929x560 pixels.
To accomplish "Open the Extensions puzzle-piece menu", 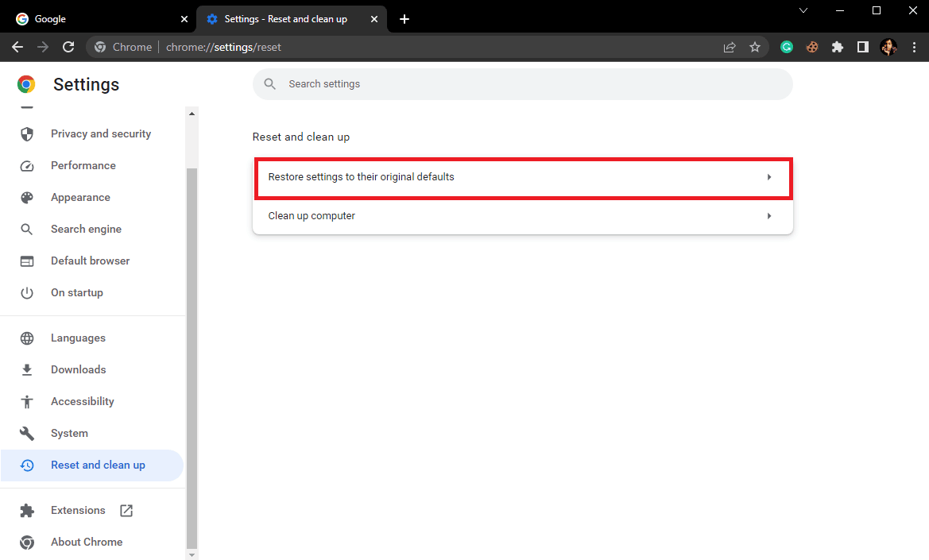I will pyautogui.click(x=837, y=47).
